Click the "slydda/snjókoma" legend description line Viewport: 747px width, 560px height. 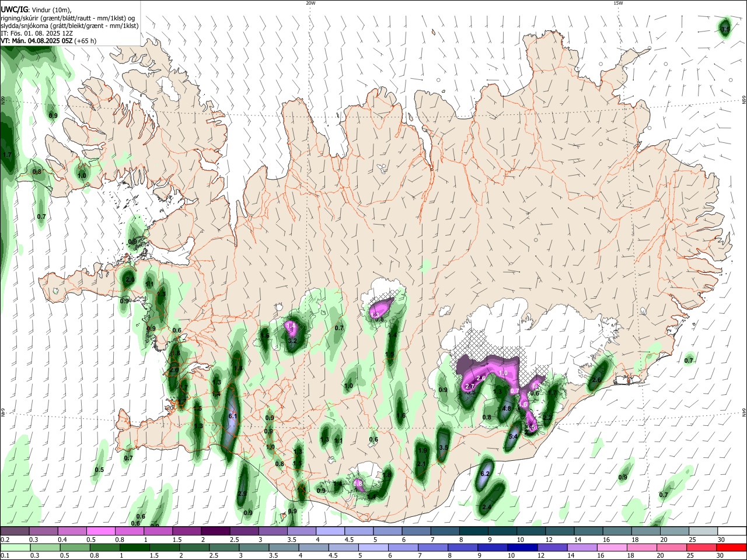tap(69, 26)
